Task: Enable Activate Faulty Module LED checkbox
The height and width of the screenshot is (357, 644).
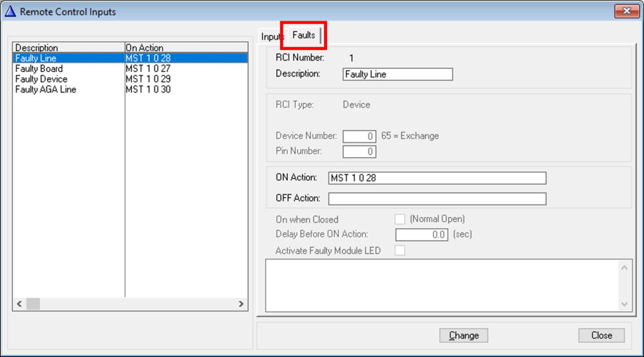Action: (400, 251)
